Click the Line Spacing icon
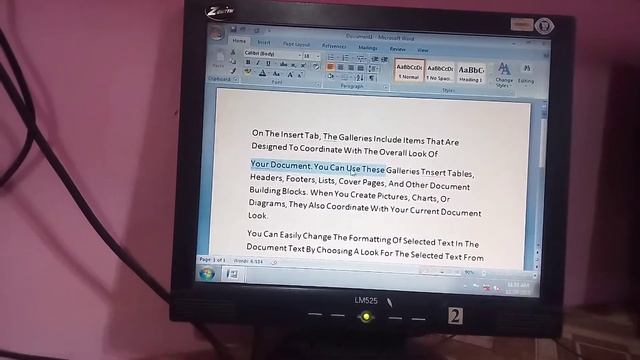The width and height of the screenshot is (640, 360). [373, 69]
